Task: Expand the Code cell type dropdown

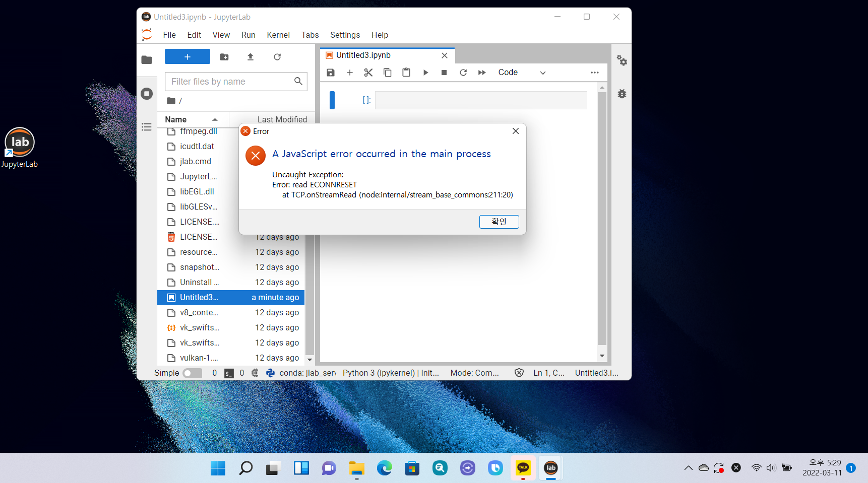Action: coord(522,73)
